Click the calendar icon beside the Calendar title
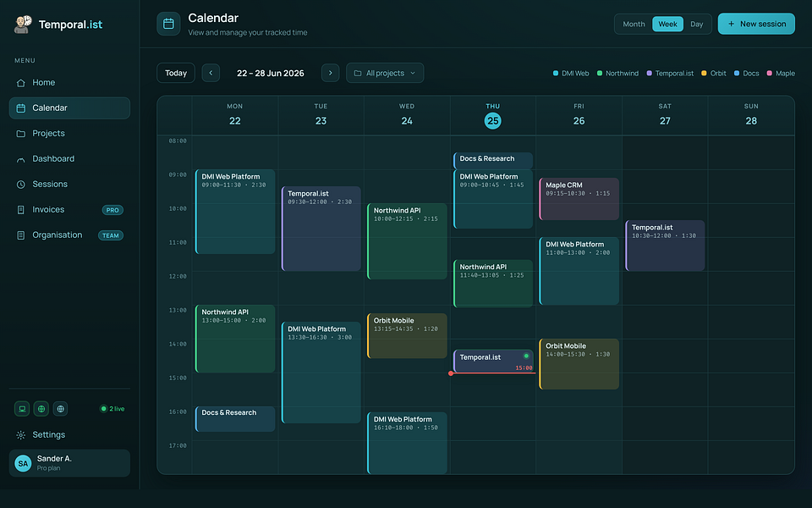 click(169, 24)
